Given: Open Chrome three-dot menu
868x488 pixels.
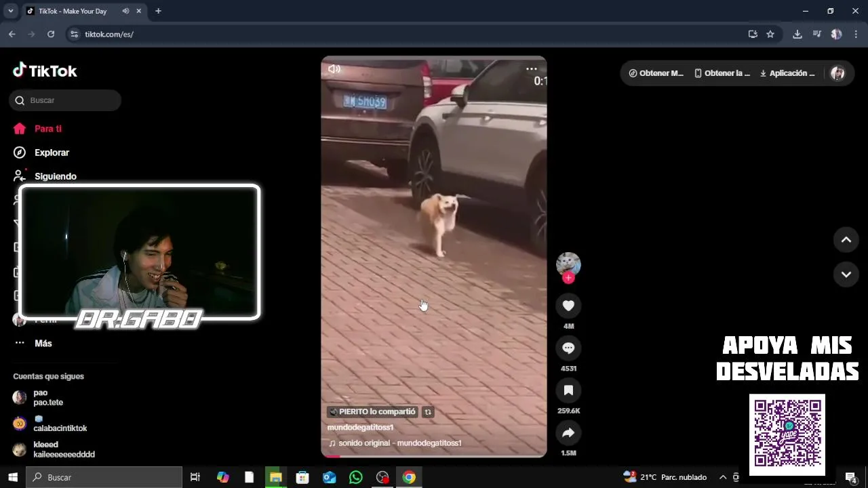Looking at the screenshot, I should (x=856, y=34).
